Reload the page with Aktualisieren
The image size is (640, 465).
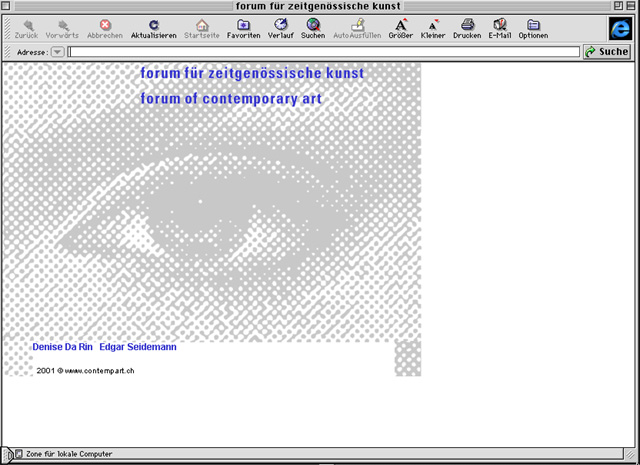153,24
